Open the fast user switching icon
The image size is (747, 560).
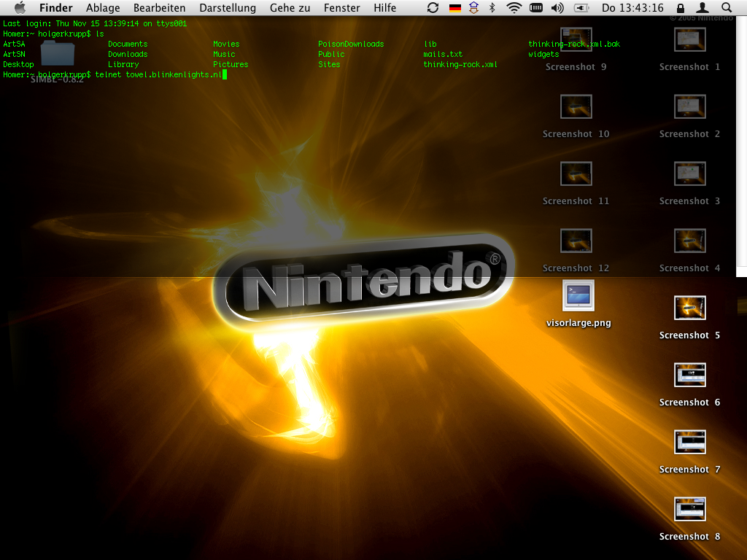(x=703, y=7)
